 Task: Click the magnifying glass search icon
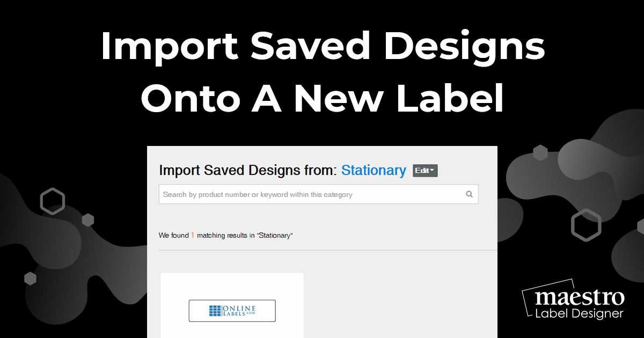469,194
